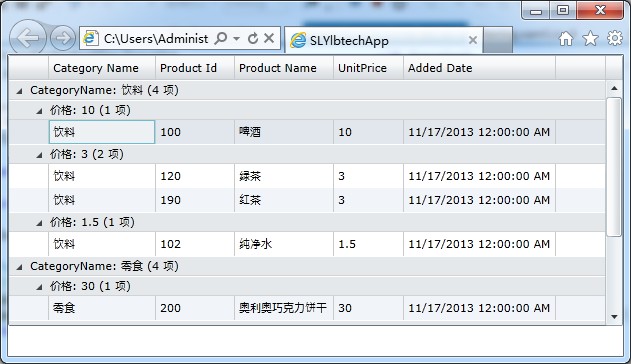
Task: Click the browser forward arrow button
Action: [x=63, y=38]
